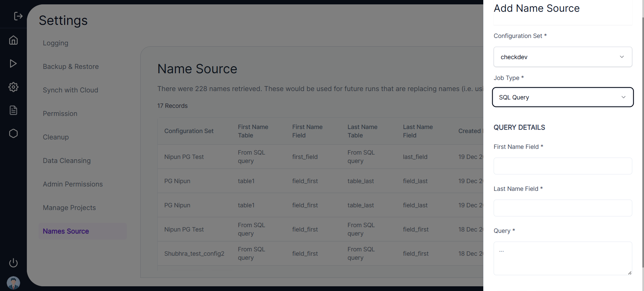
Task: Open the Home icon in sidebar
Action: pos(13,40)
